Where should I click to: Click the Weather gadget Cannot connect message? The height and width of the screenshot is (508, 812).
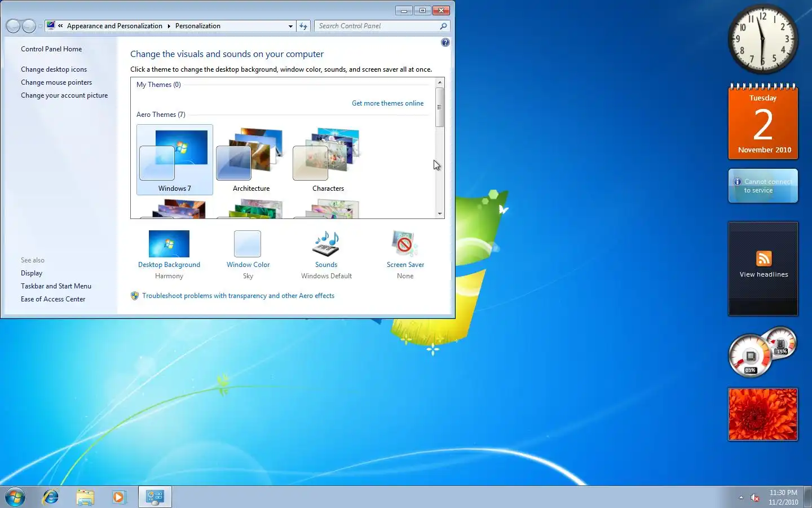tap(763, 186)
